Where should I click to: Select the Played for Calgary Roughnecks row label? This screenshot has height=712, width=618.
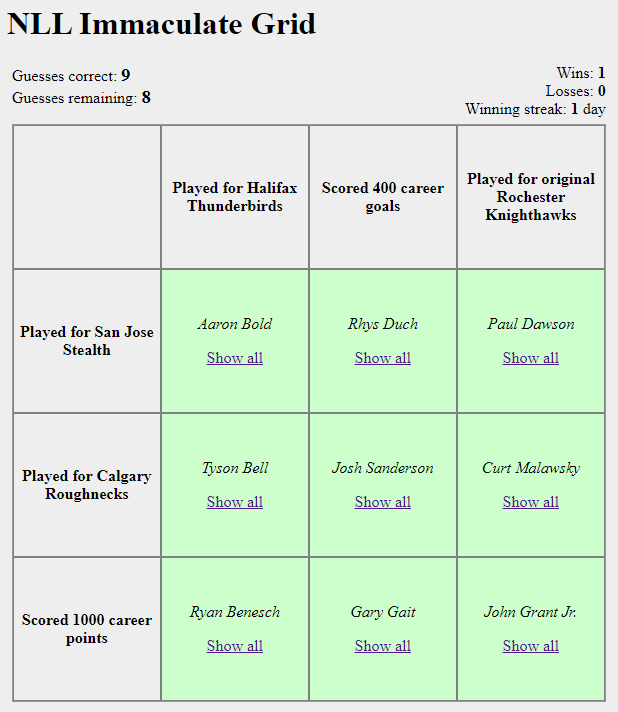point(87,485)
